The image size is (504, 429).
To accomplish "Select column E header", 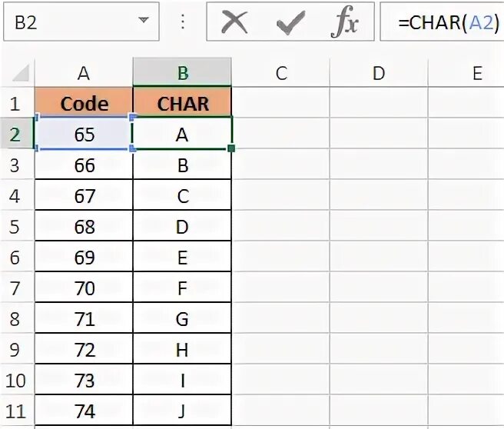I will pos(466,73).
